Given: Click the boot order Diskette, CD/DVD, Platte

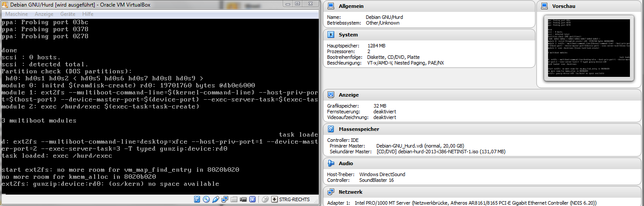Looking at the screenshot, I should (x=393, y=57).
